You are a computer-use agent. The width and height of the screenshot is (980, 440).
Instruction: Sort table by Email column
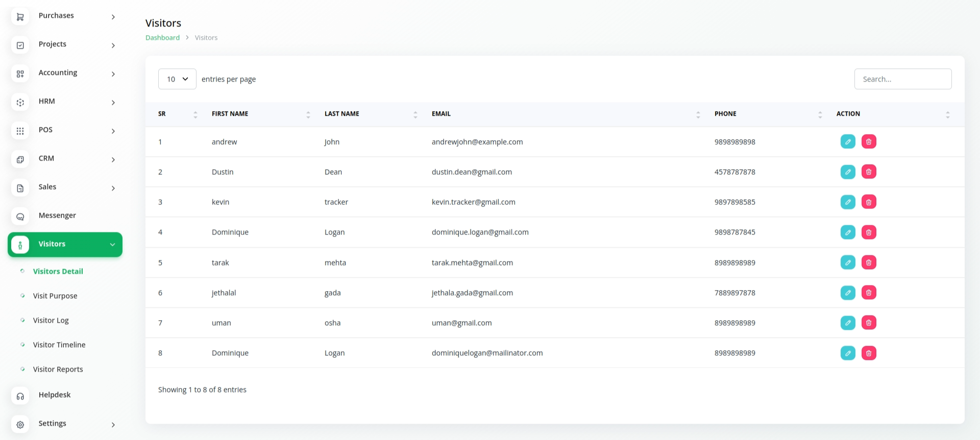point(567,114)
